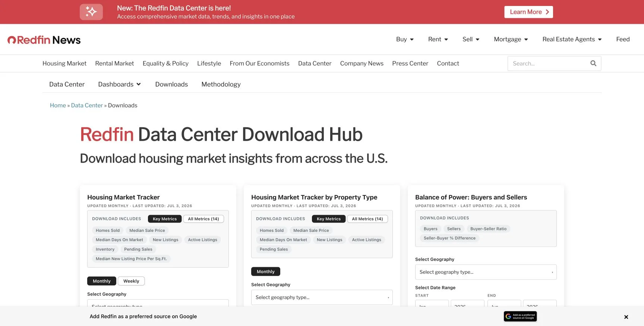This screenshot has width=644, height=326.
Task: Click the Data Center breadcrumb link
Action: (x=87, y=106)
